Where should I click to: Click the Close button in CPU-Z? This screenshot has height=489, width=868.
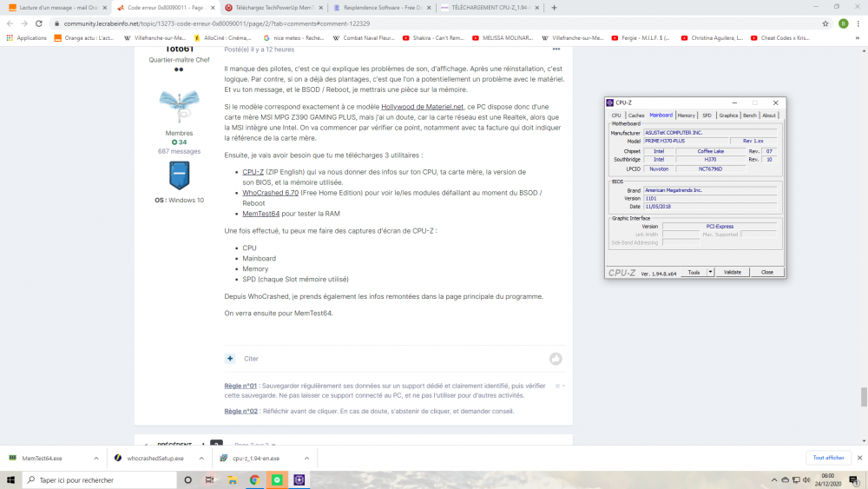pos(766,272)
